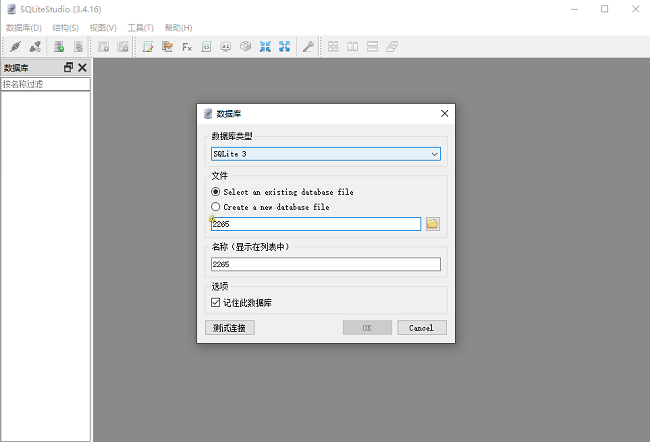The image size is (650, 442).
Task: Open the 帮助(H) menu
Action: (x=178, y=28)
